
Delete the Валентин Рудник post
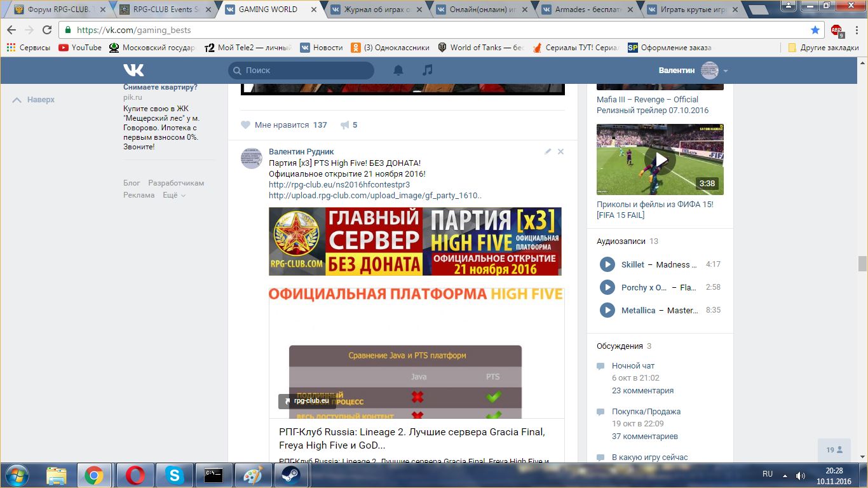560,152
